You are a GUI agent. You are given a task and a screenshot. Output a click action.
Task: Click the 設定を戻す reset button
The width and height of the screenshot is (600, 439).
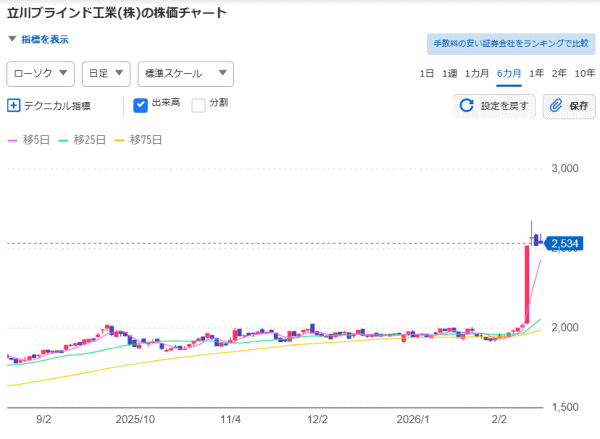[494, 106]
